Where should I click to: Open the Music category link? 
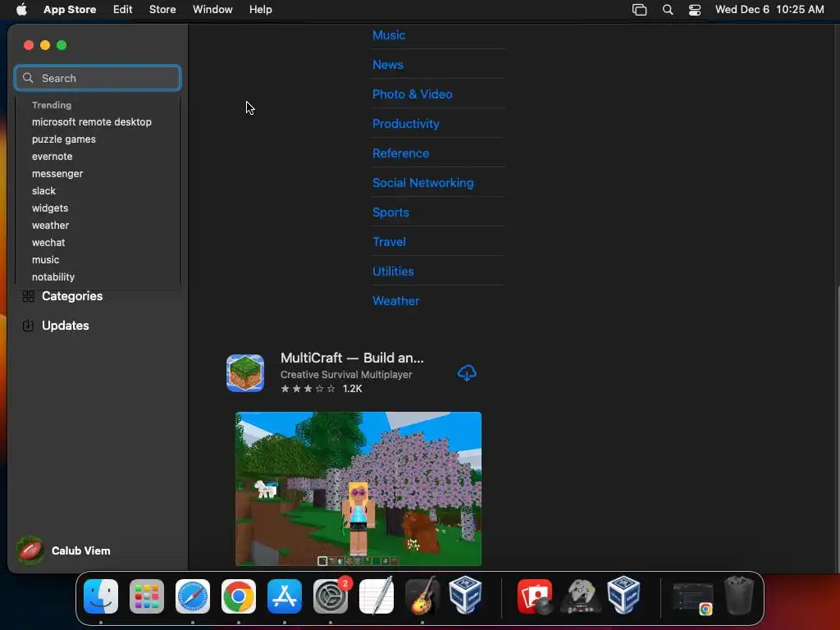pos(389,35)
